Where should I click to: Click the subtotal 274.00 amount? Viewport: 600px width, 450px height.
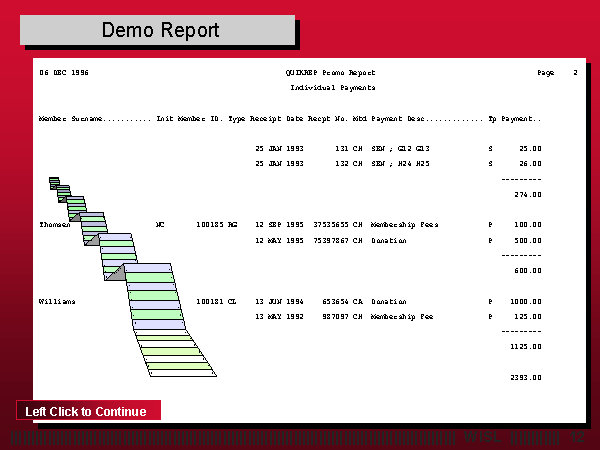(527, 194)
